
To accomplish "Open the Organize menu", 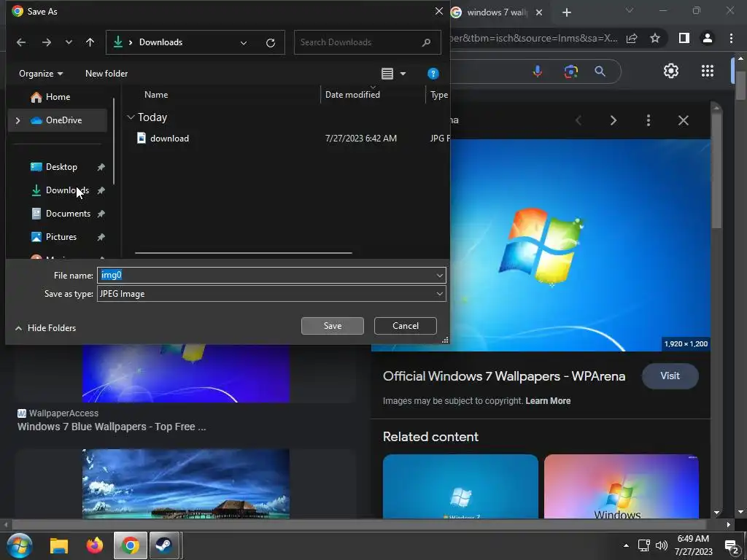I will pyautogui.click(x=41, y=74).
